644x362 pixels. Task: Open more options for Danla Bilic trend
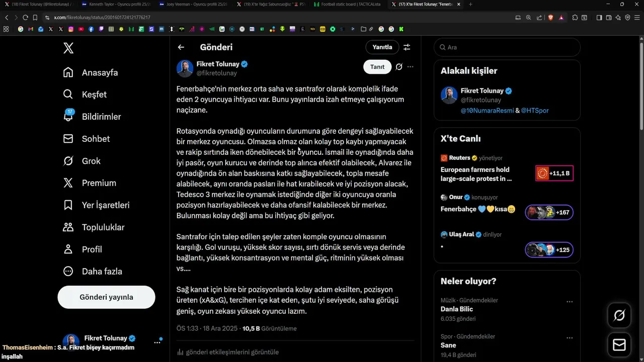(570, 302)
